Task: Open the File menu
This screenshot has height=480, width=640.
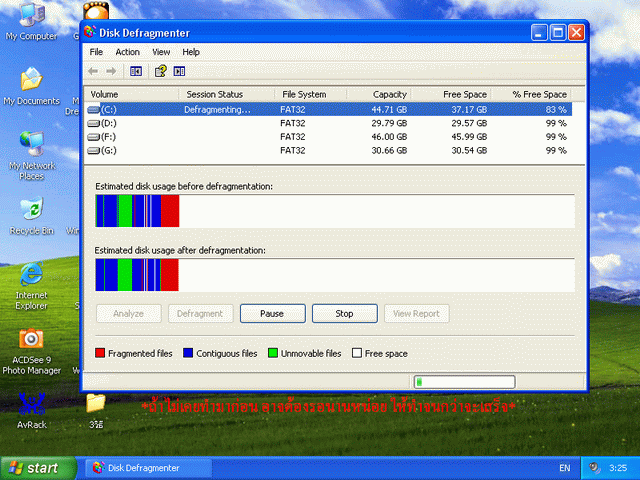Action: coord(96,52)
